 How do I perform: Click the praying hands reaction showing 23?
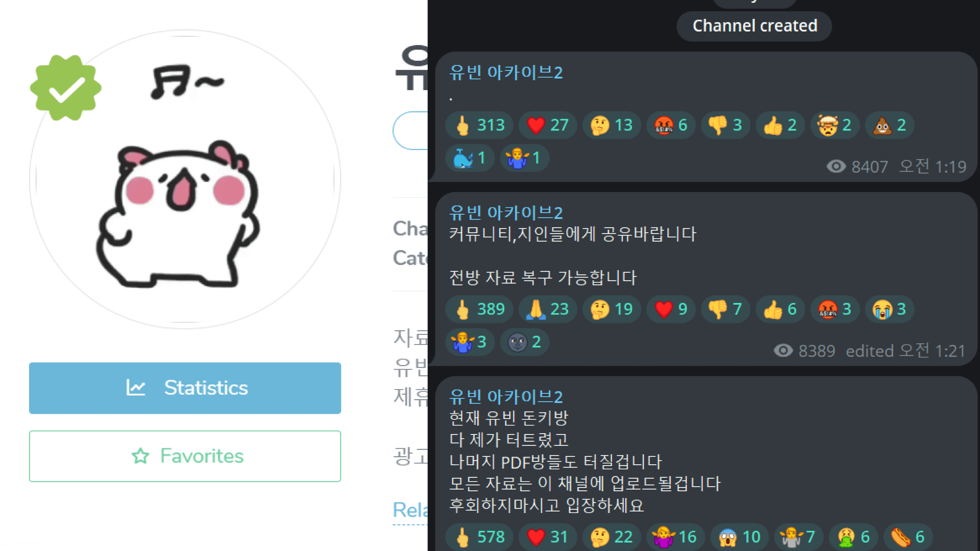(x=548, y=309)
